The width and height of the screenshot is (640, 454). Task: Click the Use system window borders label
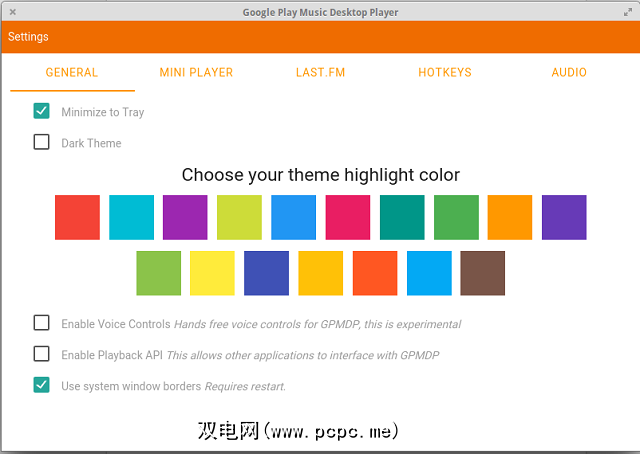(131, 386)
